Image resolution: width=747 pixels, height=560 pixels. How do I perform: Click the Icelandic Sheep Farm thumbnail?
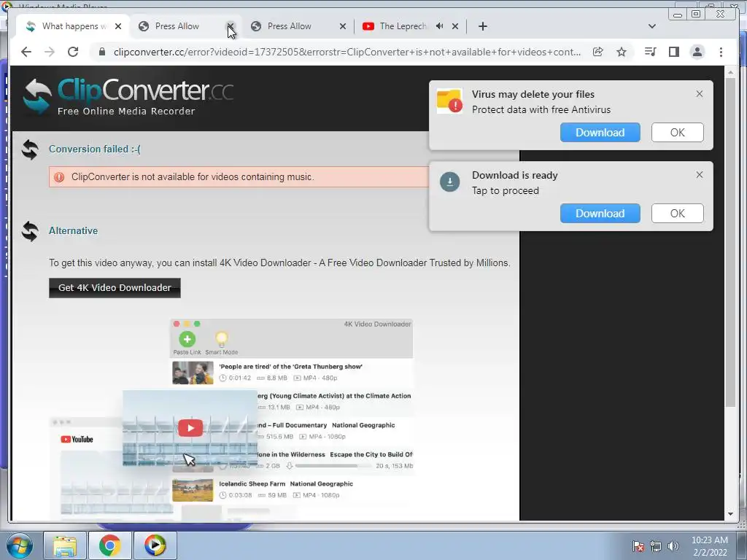tap(193, 489)
